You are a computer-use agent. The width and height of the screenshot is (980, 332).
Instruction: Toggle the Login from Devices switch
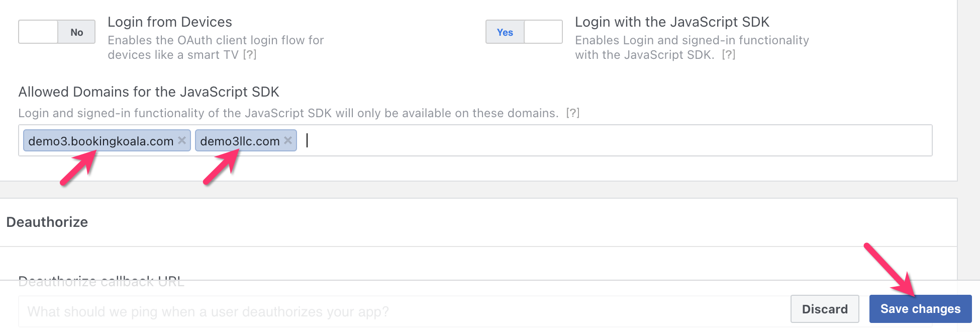(57, 32)
